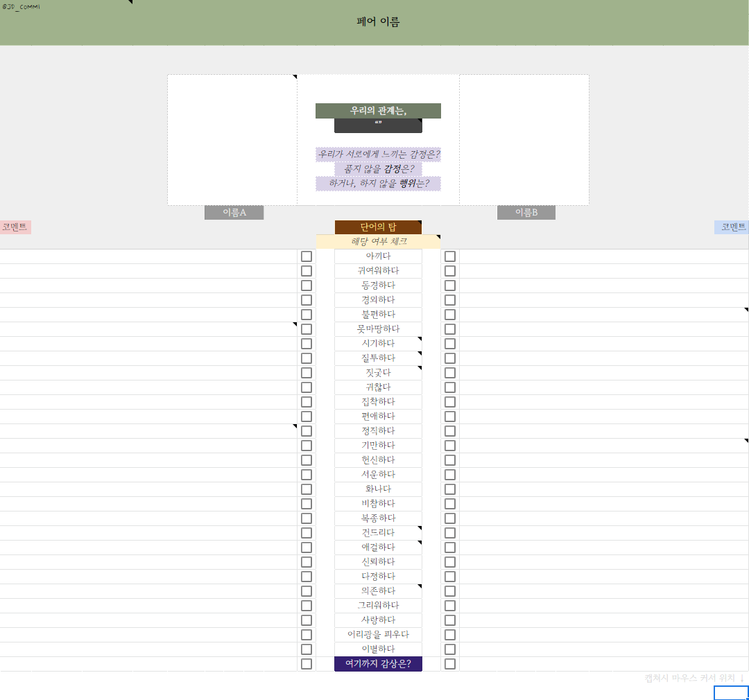Tick the right checkbox beside 사랑하다

[x=450, y=620]
